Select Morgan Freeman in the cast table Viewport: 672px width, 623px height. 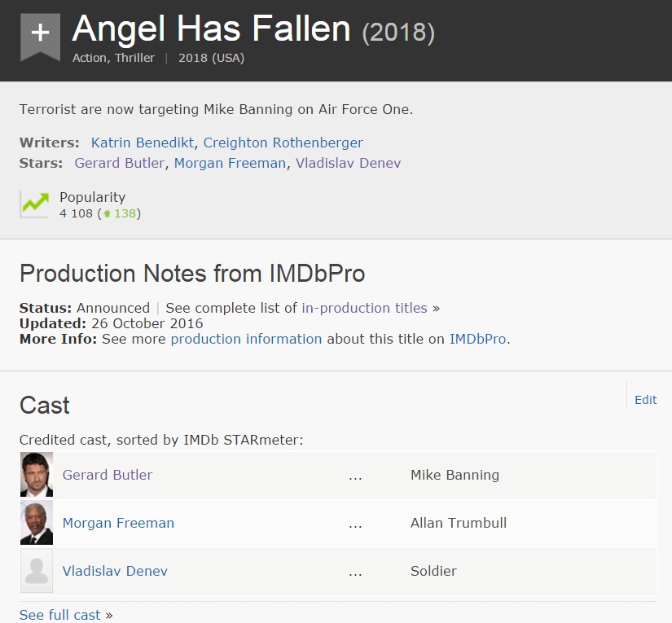tap(118, 523)
